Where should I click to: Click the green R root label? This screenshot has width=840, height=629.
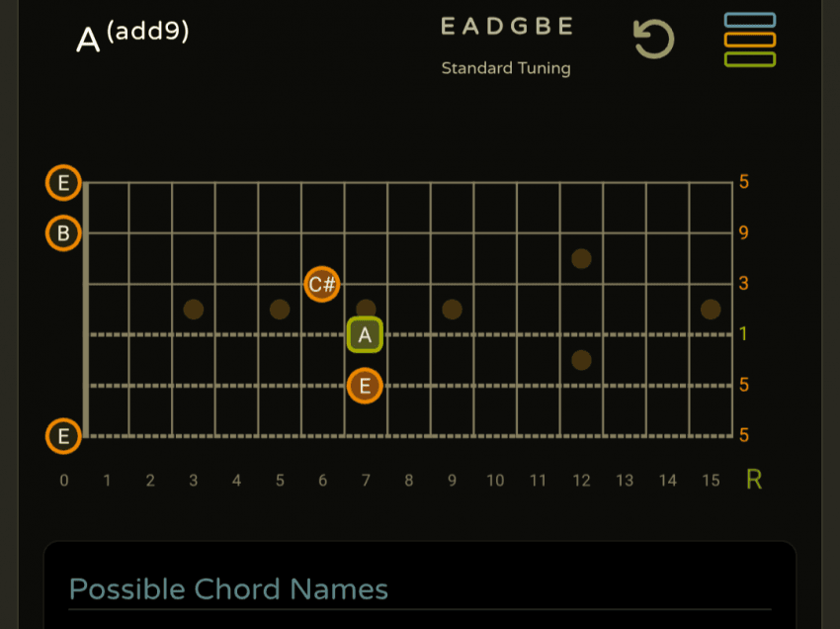tap(754, 480)
